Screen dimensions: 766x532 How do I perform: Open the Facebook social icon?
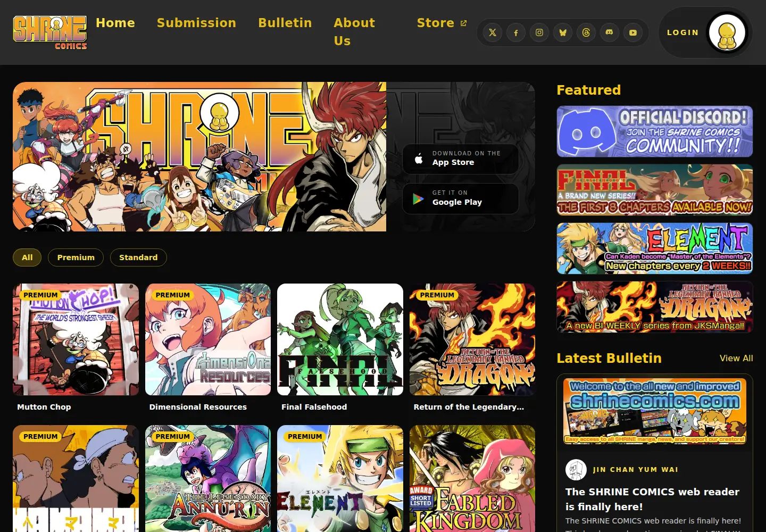pyautogui.click(x=516, y=32)
